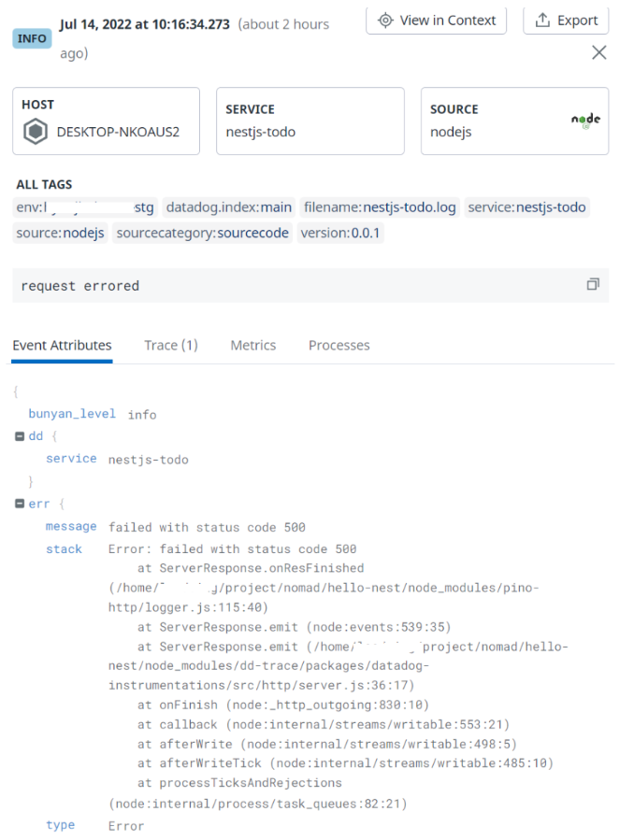Click the bunyan_level attribute key

[72, 414]
